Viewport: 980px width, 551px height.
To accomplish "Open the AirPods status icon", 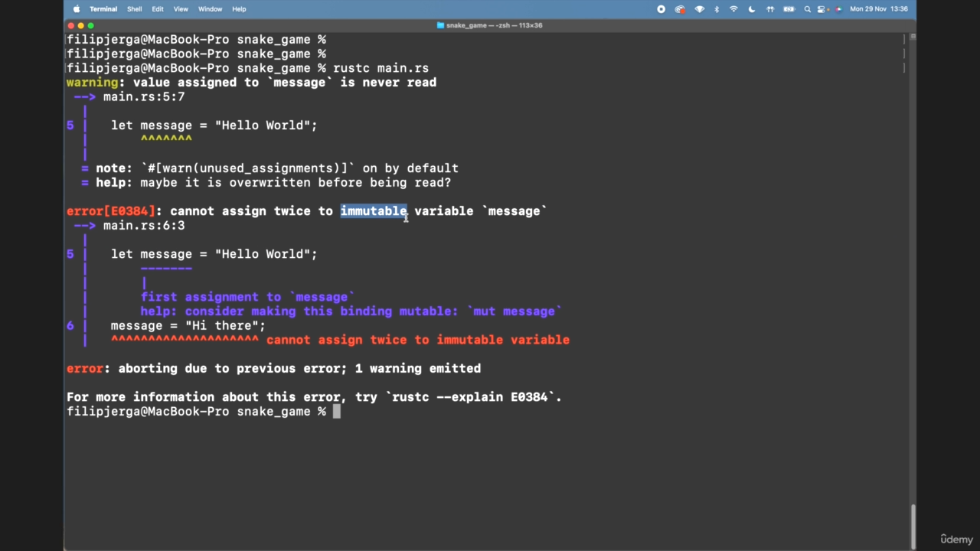I will pyautogui.click(x=770, y=9).
